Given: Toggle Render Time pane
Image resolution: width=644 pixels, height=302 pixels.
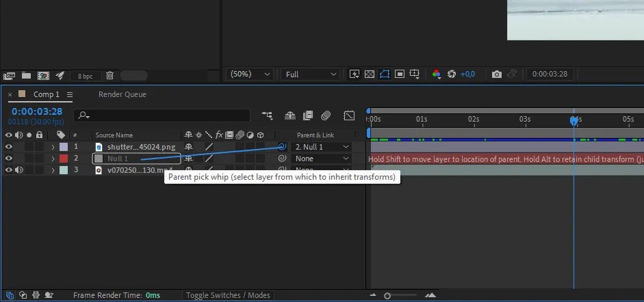Looking at the screenshot, I should (x=49, y=294).
